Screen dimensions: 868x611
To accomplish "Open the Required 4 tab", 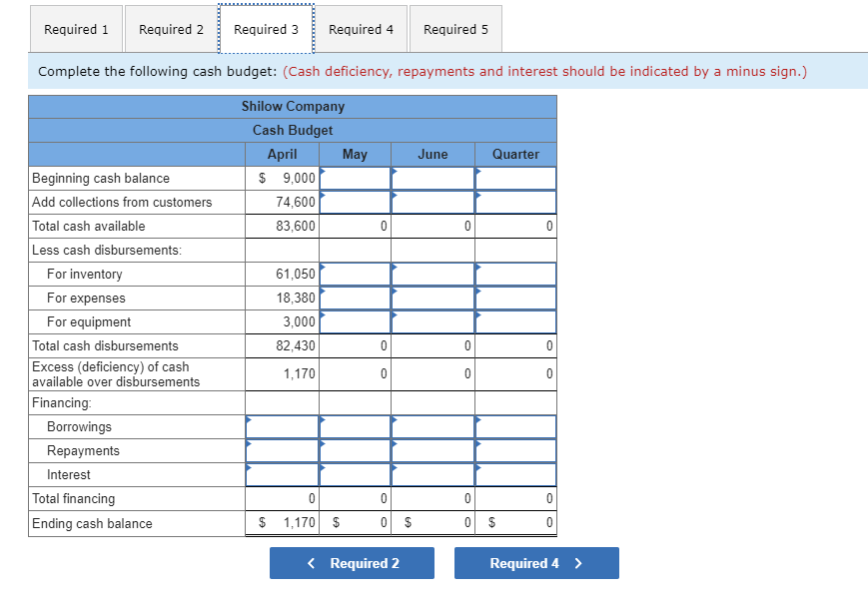I will pyautogui.click(x=361, y=29).
